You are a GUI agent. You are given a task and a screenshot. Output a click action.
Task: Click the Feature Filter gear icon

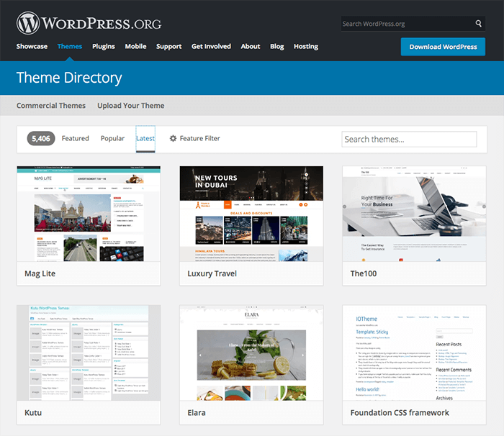coord(173,138)
